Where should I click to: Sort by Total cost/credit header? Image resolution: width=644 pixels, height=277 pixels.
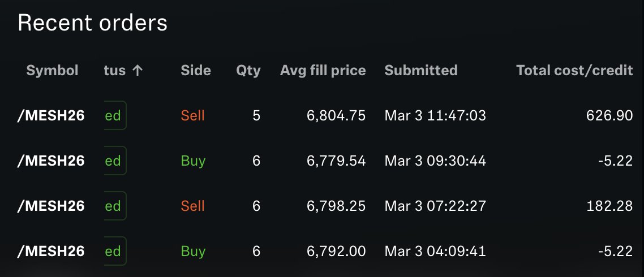coord(574,71)
